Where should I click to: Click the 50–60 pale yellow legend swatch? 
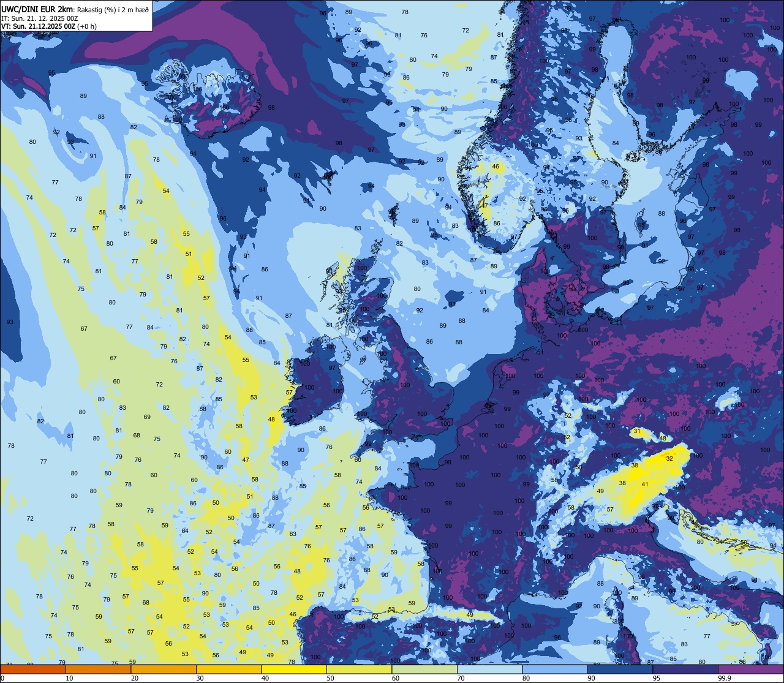coord(359,669)
